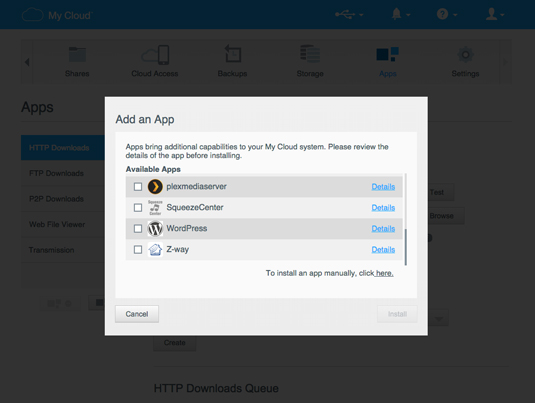
Task: Open Details for WordPress
Action: pos(383,228)
